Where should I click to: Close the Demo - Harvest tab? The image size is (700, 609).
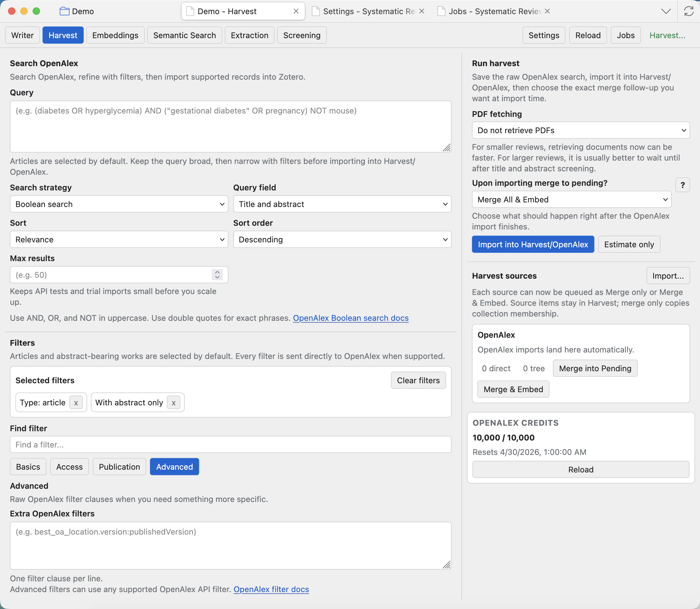296,11
